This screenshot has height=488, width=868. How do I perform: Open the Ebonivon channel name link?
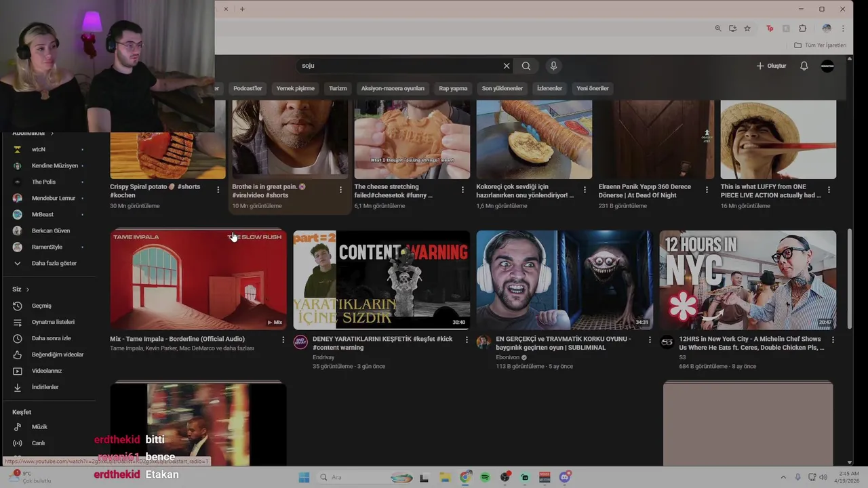coord(507,357)
